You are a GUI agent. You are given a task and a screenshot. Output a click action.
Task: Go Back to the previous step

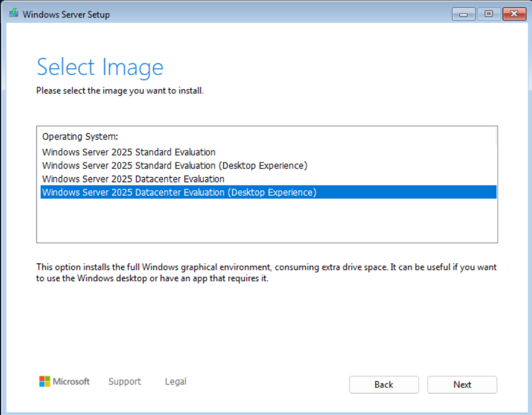pyautogui.click(x=384, y=385)
